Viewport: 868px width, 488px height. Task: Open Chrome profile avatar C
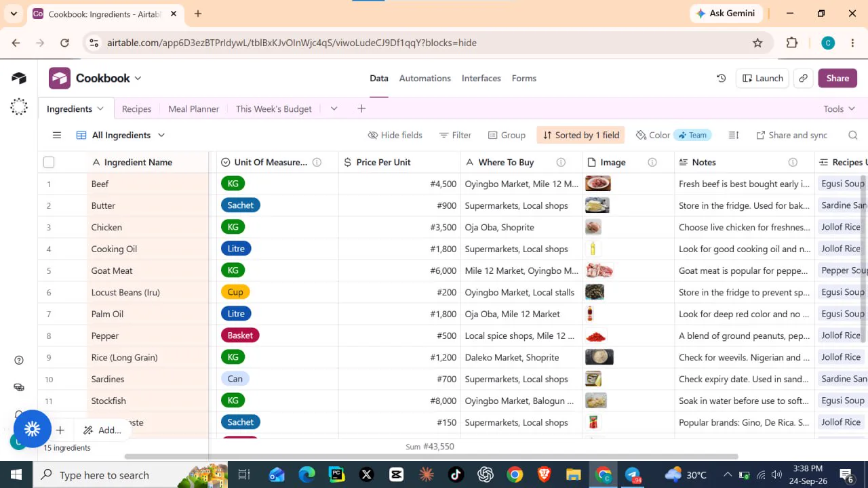tap(828, 43)
